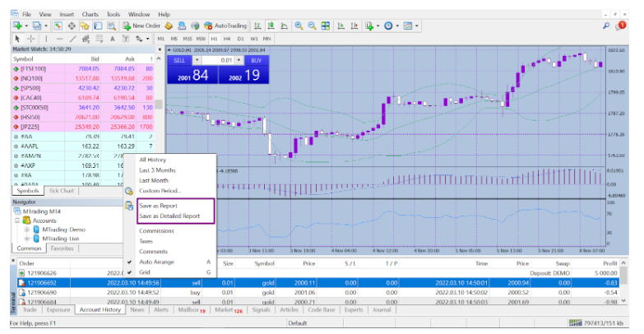
Task: Open the search magnifier icon
Action: pos(606,26)
